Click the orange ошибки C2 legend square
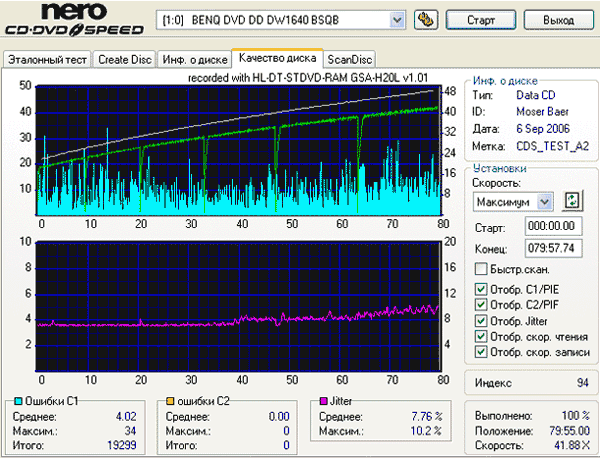600x458 pixels. click(170, 401)
